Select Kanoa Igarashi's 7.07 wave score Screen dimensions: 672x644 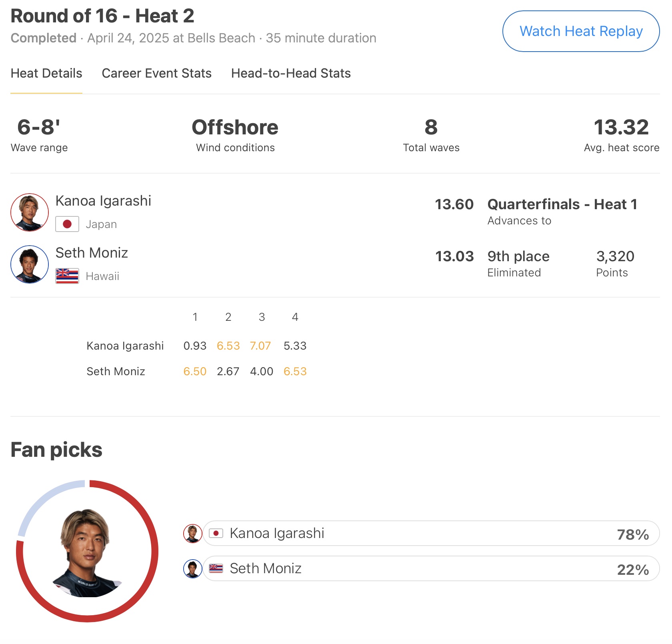tap(260, 346)
